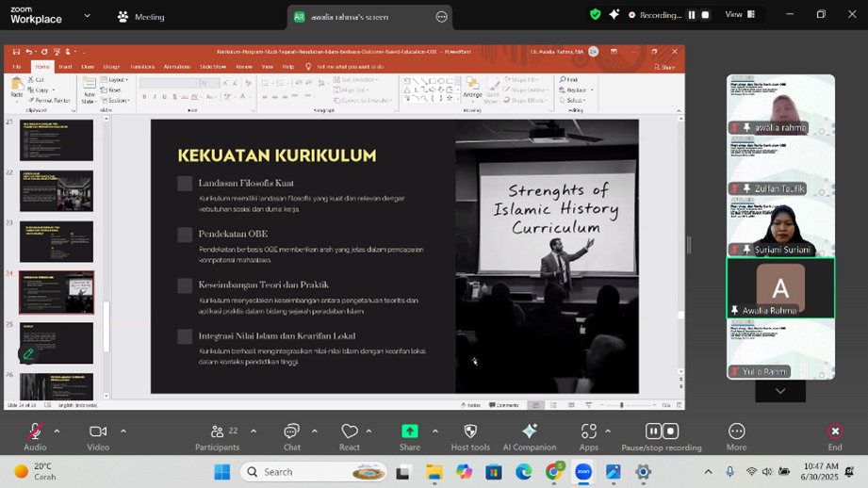The height and width of the screenshot is (488, 868).
Task: Open the Apps panel
Action: pyautogui.click(x=589, y=431)
